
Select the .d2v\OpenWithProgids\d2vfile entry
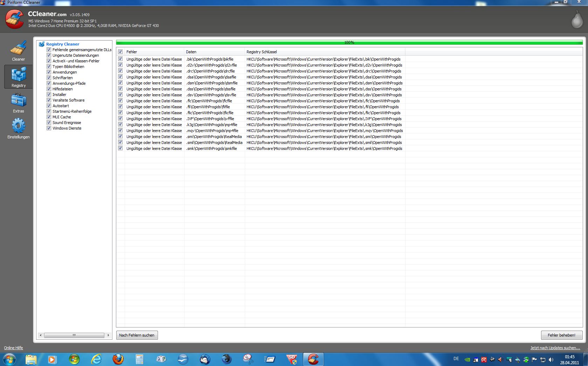pos(211,65)
